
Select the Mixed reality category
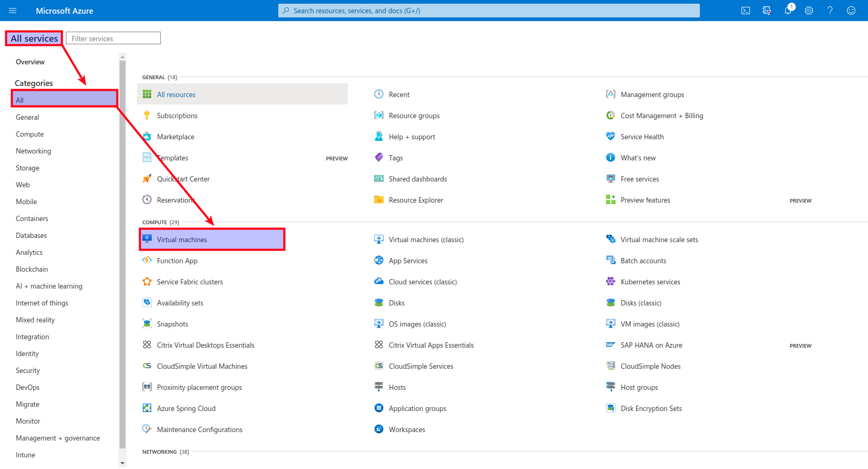tap(35, 320)
